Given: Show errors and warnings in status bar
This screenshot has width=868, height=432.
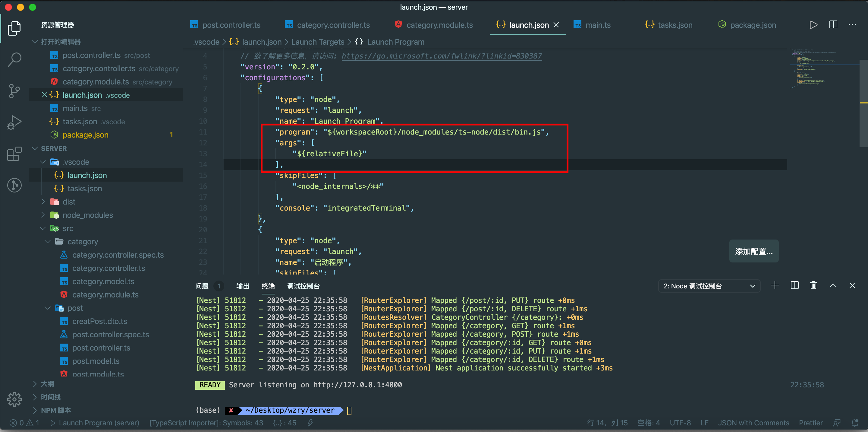Looking at the screenshot, I should coord(24,423).
